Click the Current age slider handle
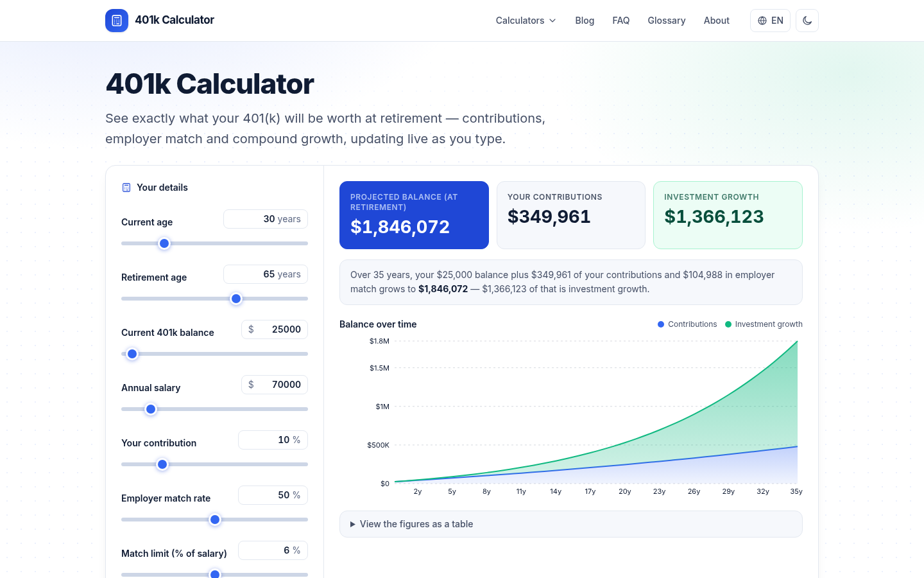Image resolution: width=924 pixels, height=578 pixels. pos(164,243)
